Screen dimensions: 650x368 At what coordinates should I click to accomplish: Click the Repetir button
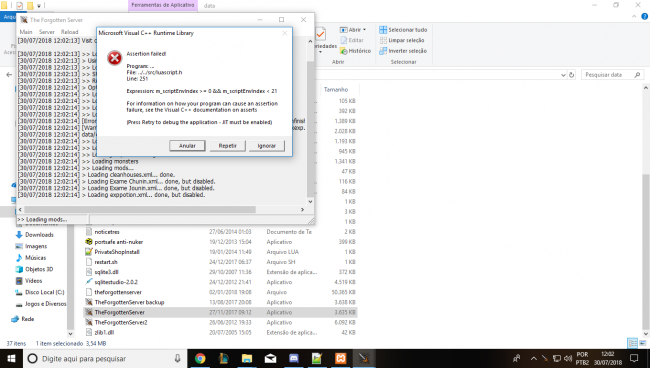click(227, 145)
